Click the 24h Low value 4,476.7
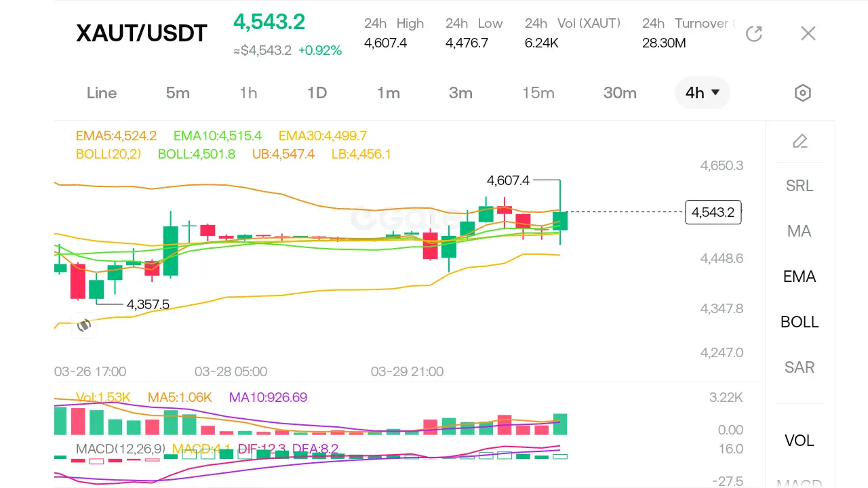 coord(467,43)
